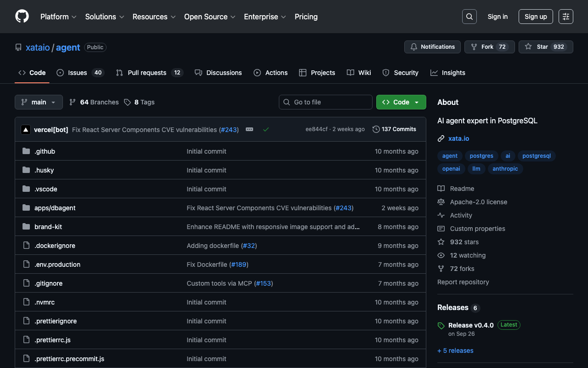Open the .github folder icon
The image size is (588, 368).
(x=26, y=151)
